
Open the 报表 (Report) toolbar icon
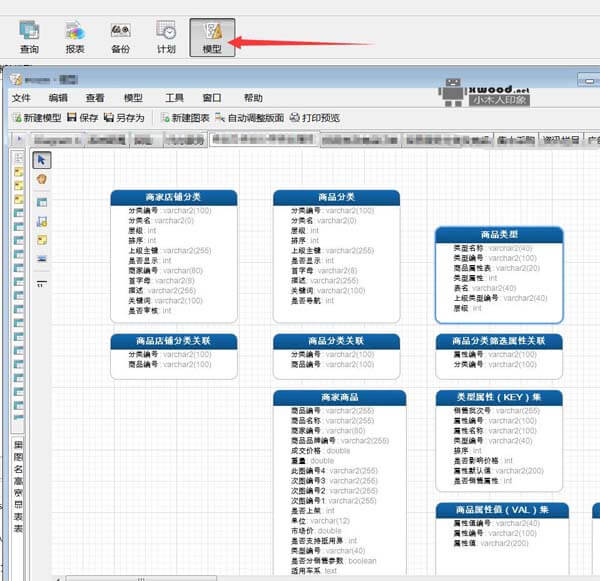(75, 37)
